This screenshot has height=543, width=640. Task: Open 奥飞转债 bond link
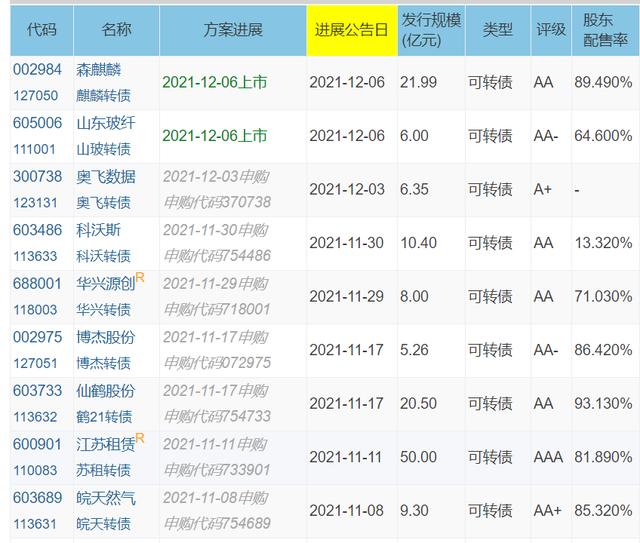tap(103, 203)
